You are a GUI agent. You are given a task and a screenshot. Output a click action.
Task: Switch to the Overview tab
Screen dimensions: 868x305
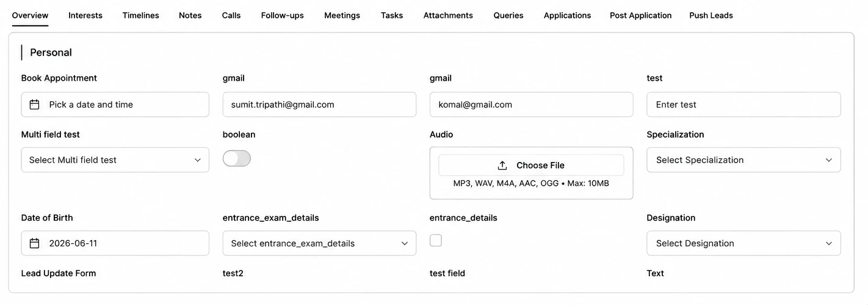point(30,15)
